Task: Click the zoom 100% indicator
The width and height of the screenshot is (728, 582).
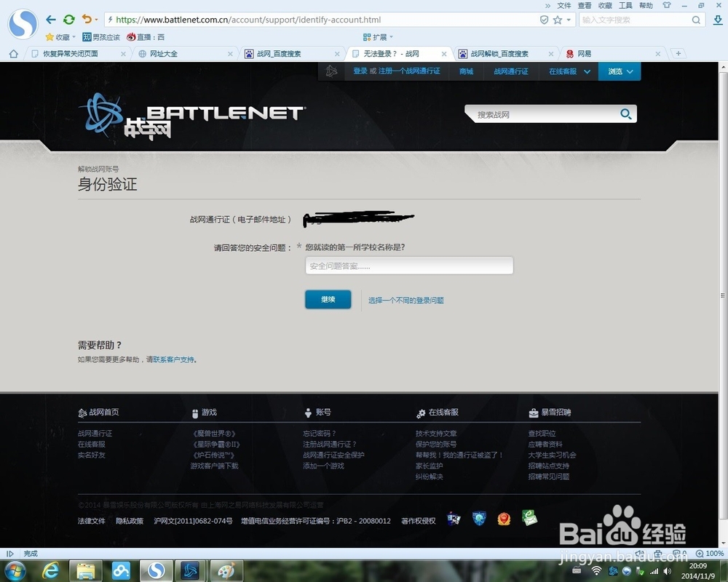Action: 709,553
